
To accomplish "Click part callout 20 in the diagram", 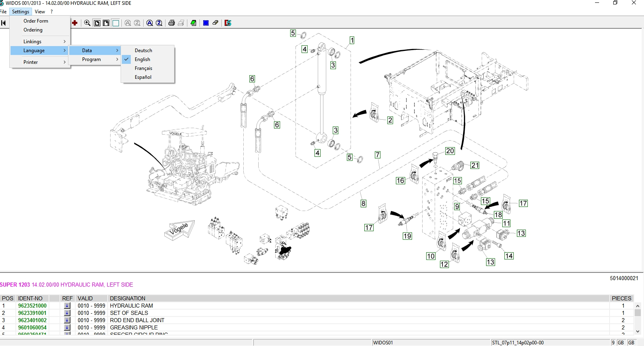I will [450, 151].
